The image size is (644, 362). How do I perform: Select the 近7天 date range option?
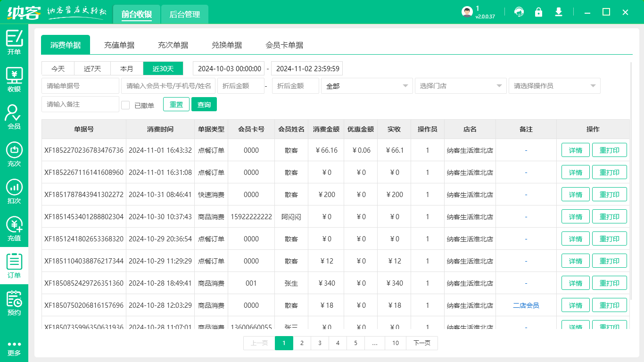[x=92, y=69]
